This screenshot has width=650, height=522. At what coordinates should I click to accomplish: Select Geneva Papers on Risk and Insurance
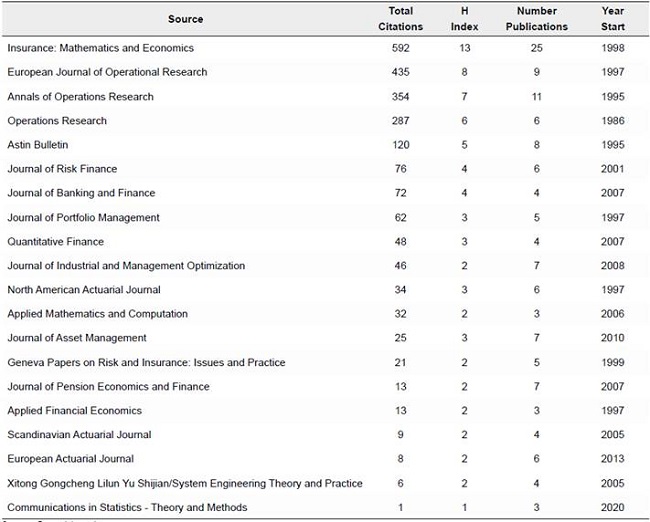tap(146, 362)
